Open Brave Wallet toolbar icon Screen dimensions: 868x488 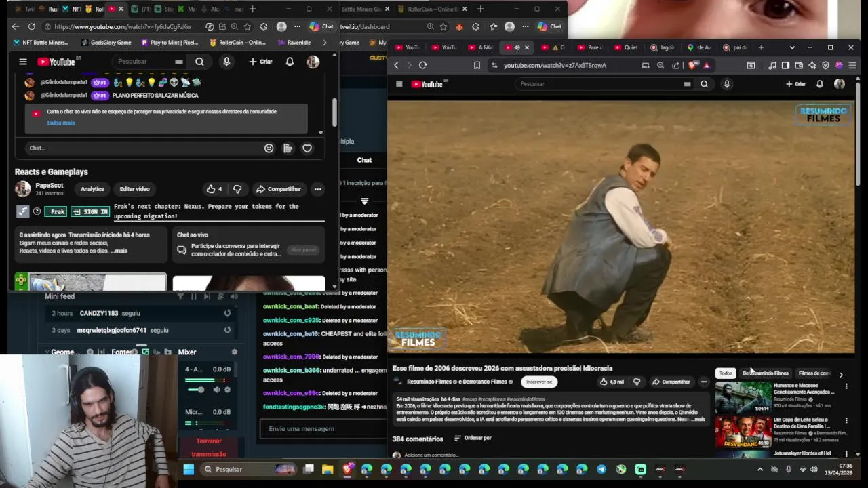tap(799, 65)
